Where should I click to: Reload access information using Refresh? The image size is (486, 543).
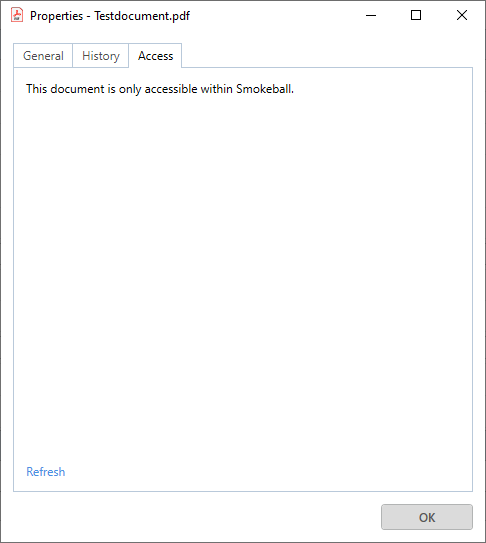tap(46, 472)
